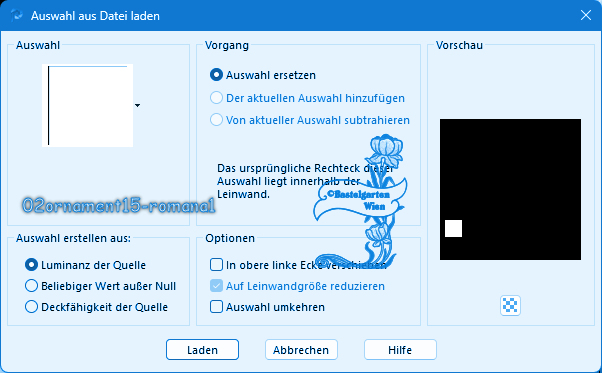Screen dimensions: 602x373
Task: Click the Laden button
Action: tap(202, 350)
